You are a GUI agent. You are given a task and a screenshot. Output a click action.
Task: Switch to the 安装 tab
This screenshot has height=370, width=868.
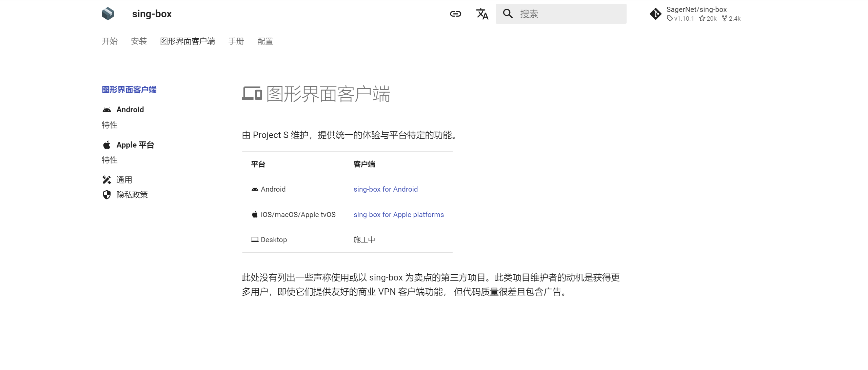point(139,41)
